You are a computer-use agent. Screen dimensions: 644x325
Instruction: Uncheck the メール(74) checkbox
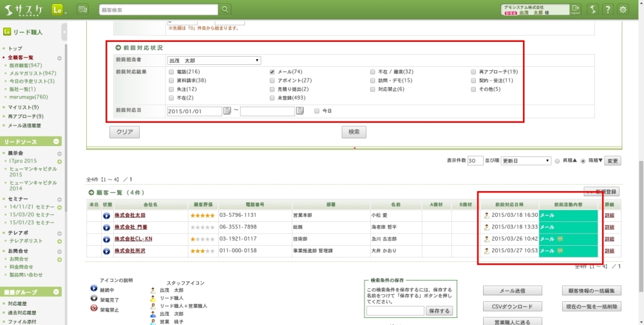(x=272, y=71)
